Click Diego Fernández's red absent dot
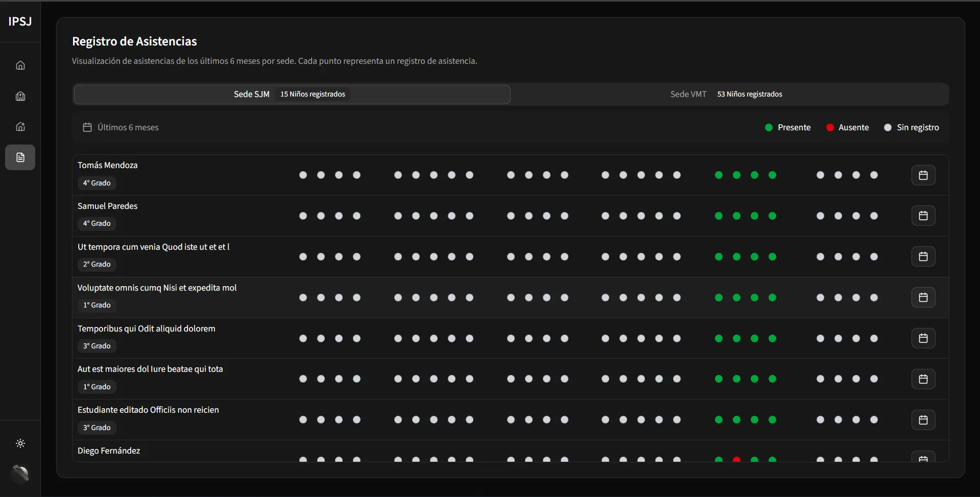This screenshot has height=497, width=980. pyautogui.click(x=736, y=459)
